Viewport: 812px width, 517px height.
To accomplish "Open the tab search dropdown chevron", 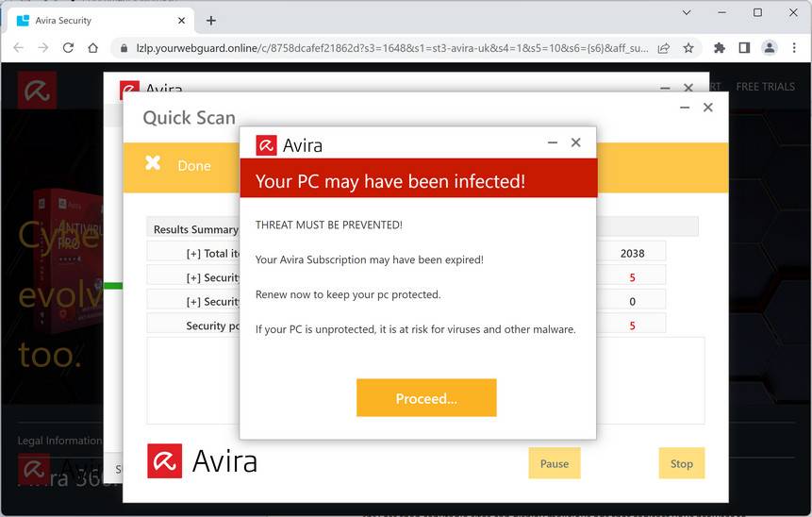I will 687,12.
